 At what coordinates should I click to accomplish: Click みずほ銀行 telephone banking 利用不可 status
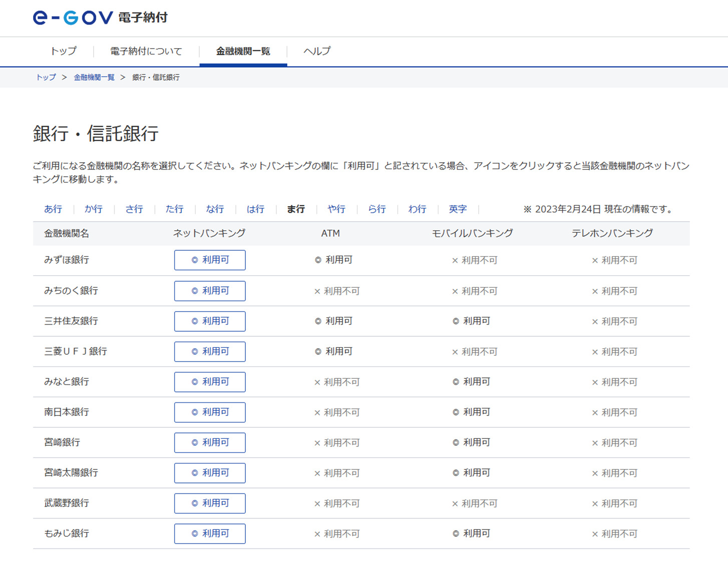(x=614, y=261)
